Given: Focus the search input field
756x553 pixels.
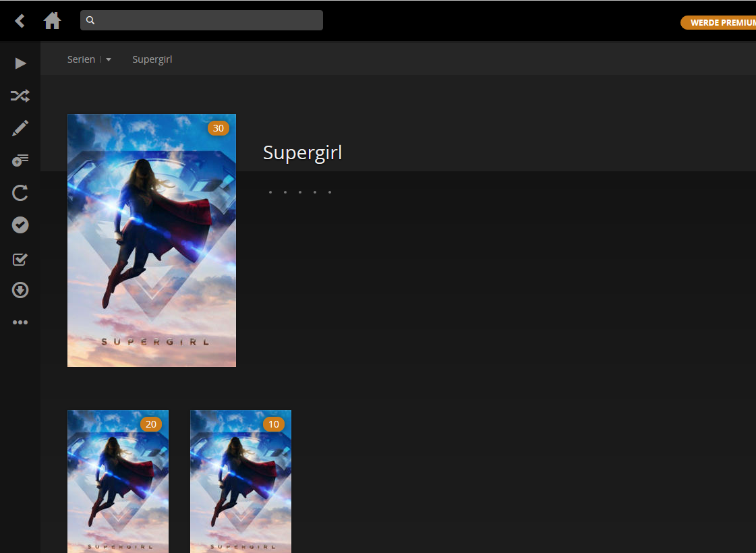Looking at the screenshot, I should 202,20.
